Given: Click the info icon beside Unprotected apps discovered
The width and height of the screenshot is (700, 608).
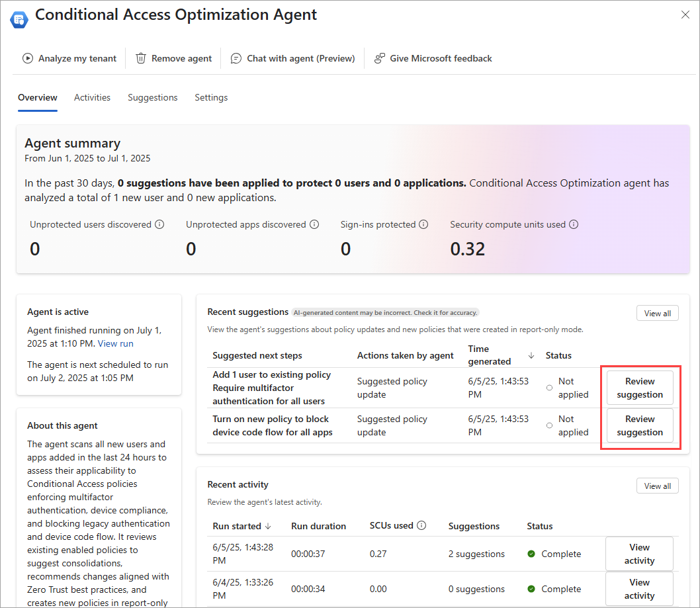Looking at the screenshot, I should 314,224.
